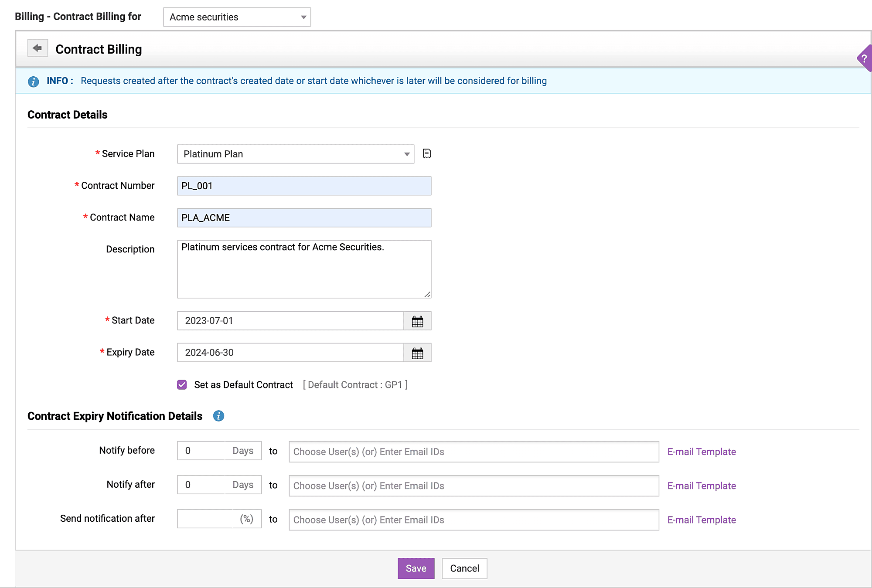Click Notify before email recipients field

tap(474, 452)
